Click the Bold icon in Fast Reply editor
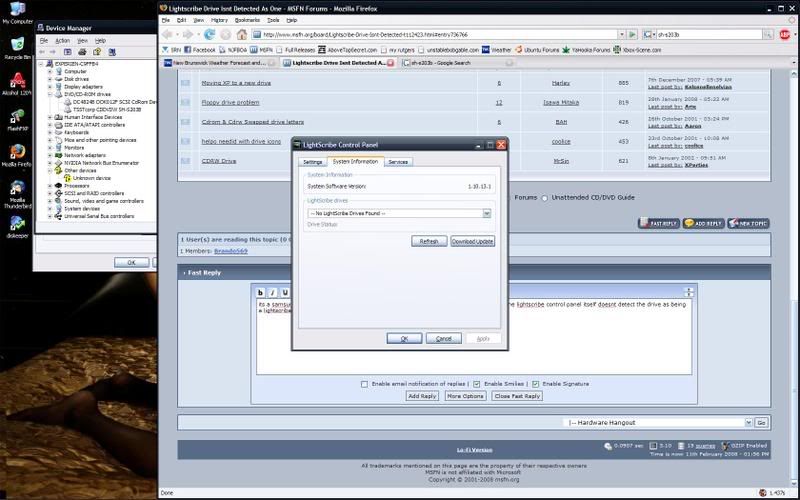Viewport: 800px width, 500px height. coord(262,292)
